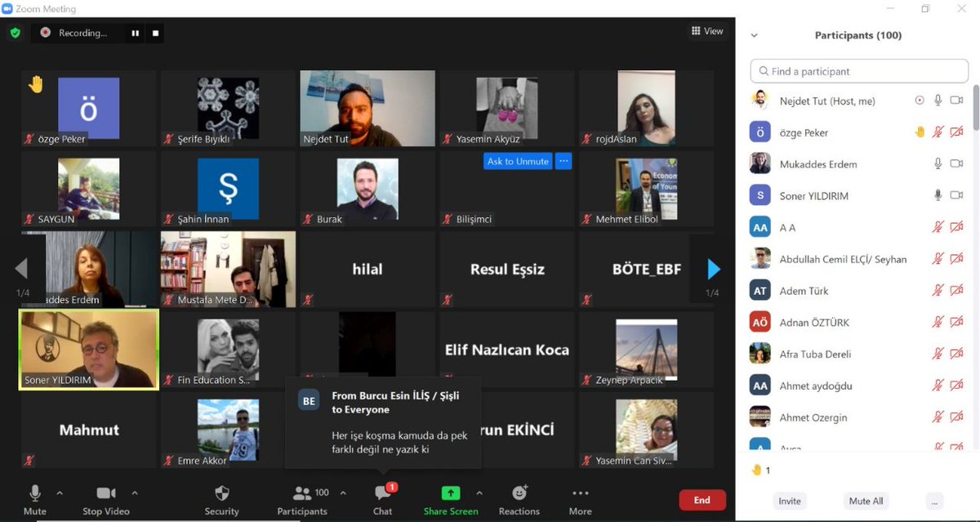Click raised hand count at panel bottom
The height and width of the screenshot is (522, 980).
click(x=761, y=470)
